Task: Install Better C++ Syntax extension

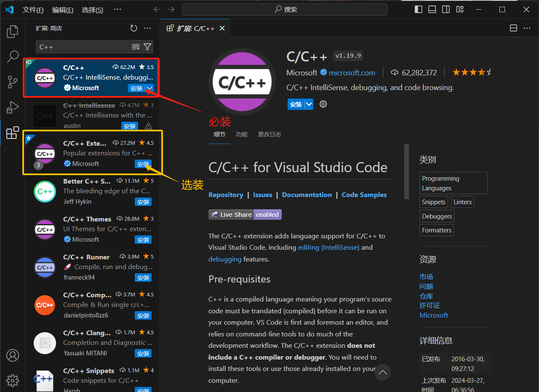Action: pos(143,202)
